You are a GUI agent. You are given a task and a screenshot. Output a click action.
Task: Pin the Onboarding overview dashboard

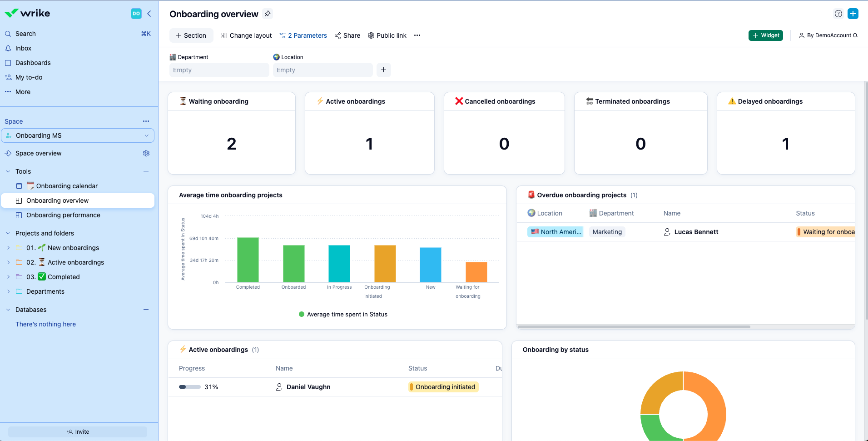coord(268,14)
